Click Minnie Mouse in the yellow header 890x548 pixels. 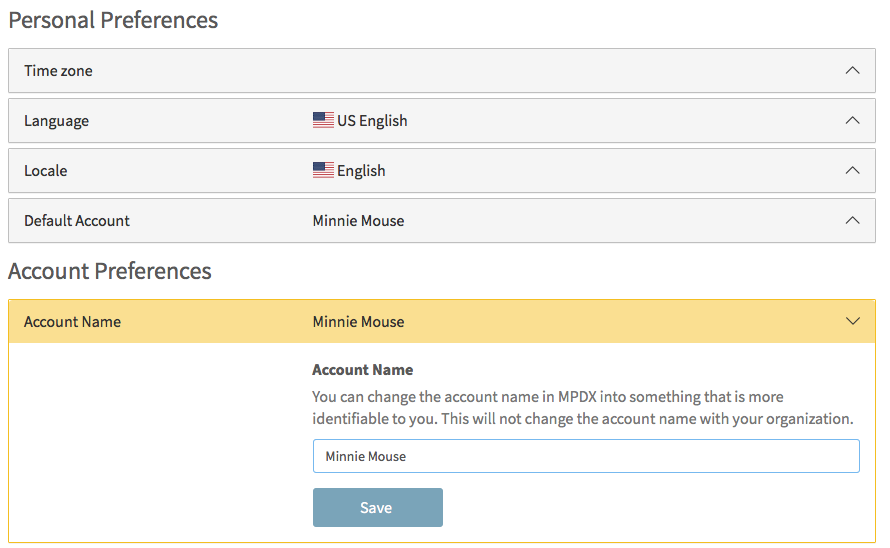point(358,322)
